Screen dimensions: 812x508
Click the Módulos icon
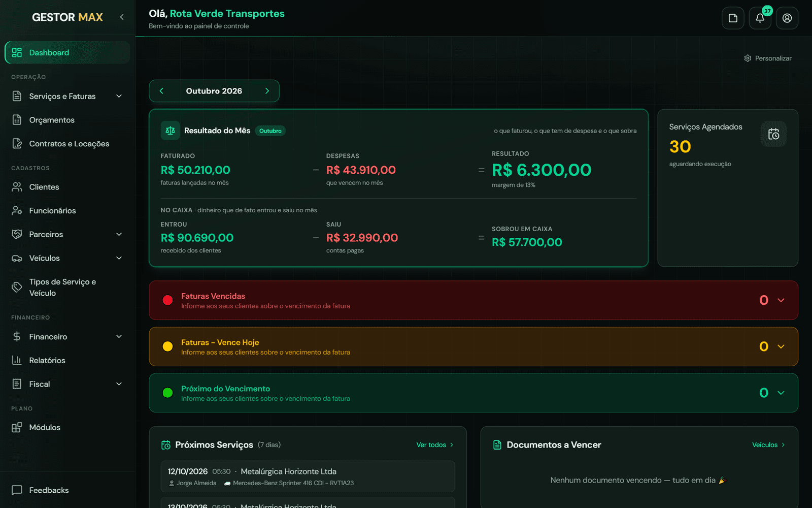point(17,427)
